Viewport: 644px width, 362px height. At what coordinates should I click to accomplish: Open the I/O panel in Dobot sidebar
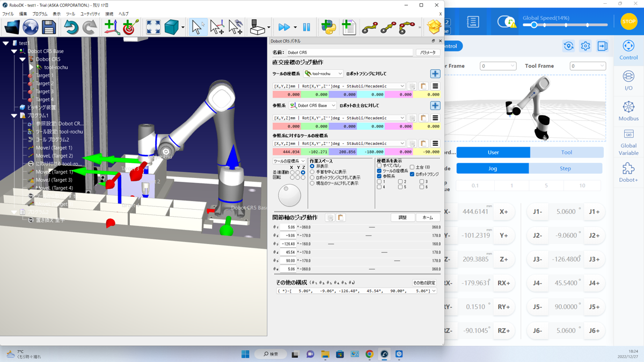click(628, 80)
